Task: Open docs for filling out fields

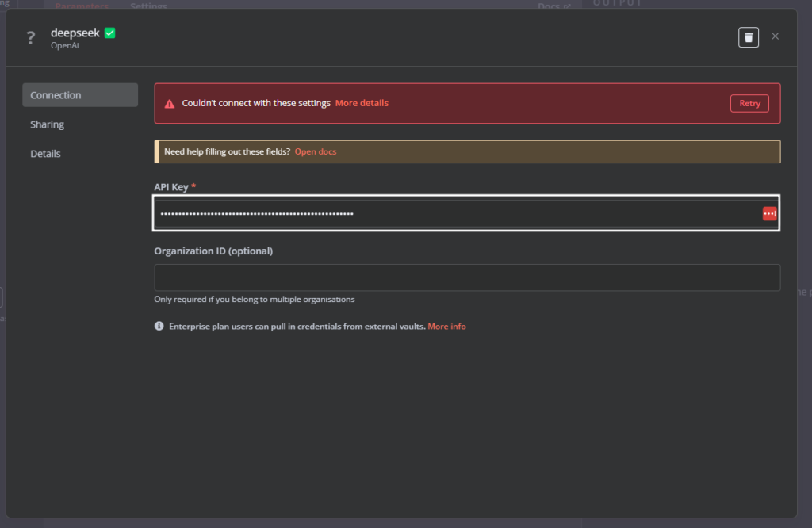Action: click(316, 151)
